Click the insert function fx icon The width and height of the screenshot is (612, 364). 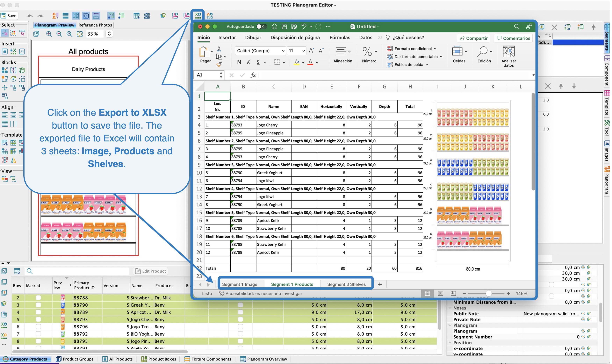253,75
